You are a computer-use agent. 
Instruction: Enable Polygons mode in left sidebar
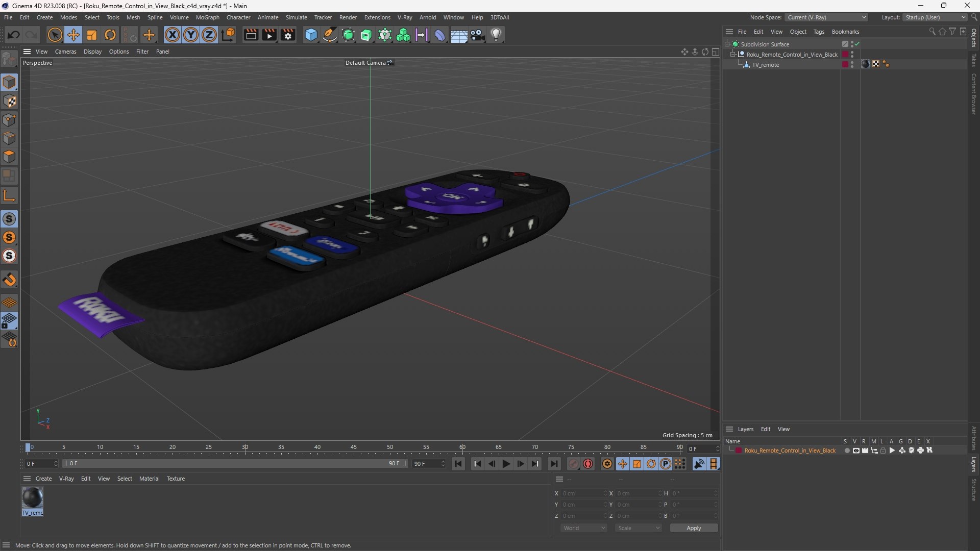tap(9, 157)
